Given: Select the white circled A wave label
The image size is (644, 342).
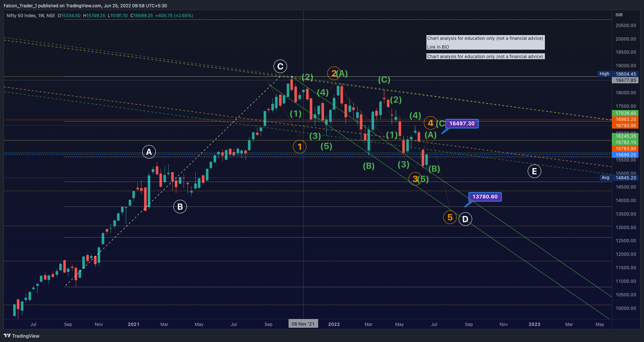Looking at the screenshot, I should [149, 152].
